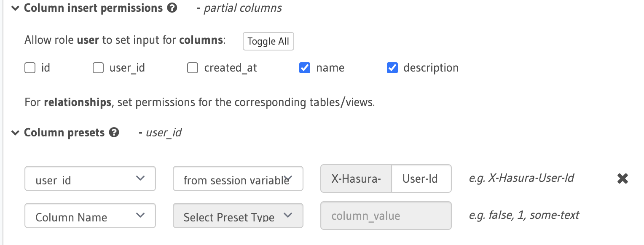The width and height of the screenshot is (644, 245).
Task: Check the user_id column
Action: (98, 68)
